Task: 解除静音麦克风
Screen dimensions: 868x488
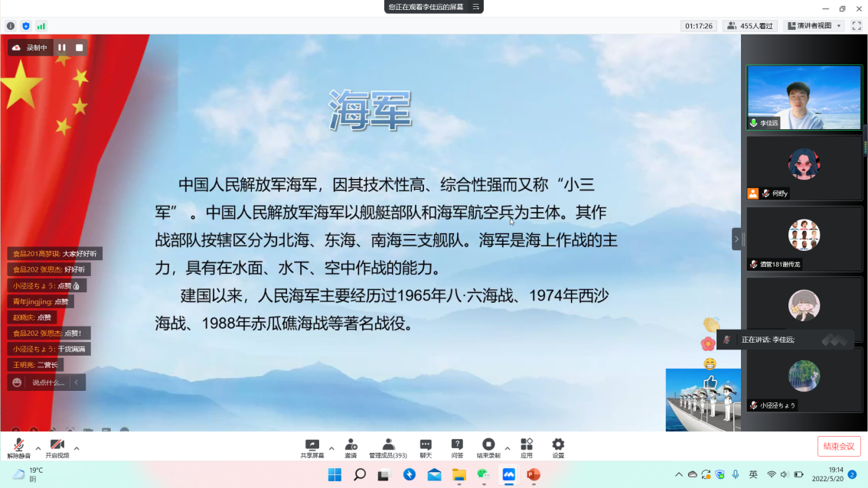Action: point(17,444)
